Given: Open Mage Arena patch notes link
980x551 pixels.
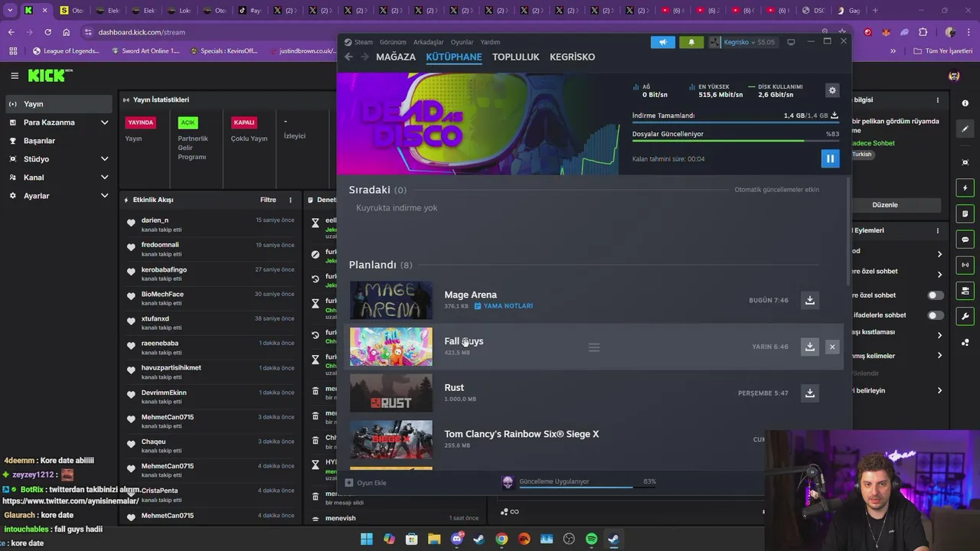Looking at the screenshot, I should pos(503,306).
